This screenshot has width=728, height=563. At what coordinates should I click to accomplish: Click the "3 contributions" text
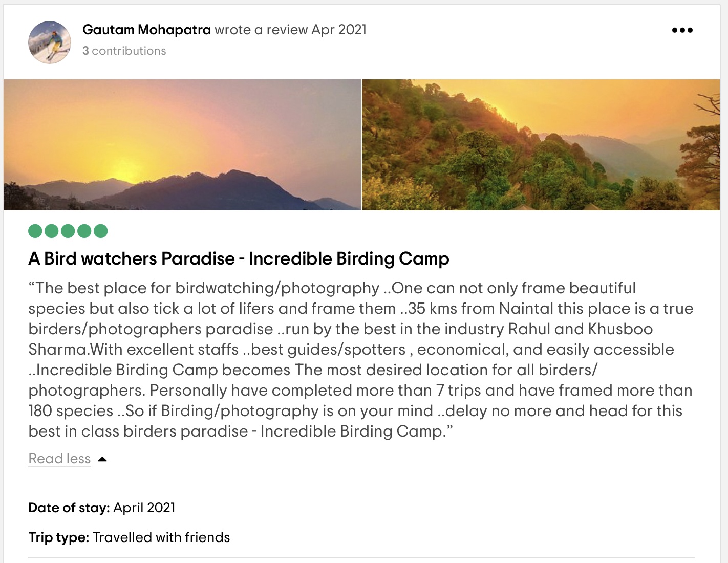[x=124, y=51]
